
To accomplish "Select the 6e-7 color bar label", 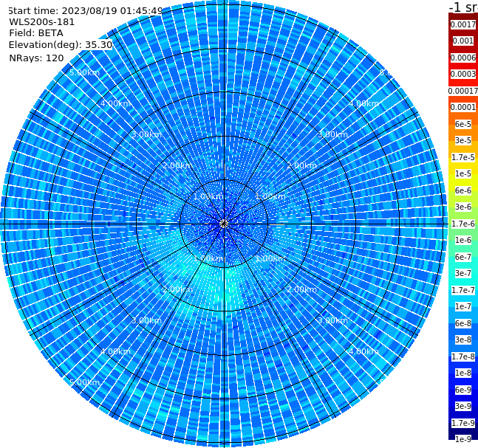I will click(x=463, y=257).
